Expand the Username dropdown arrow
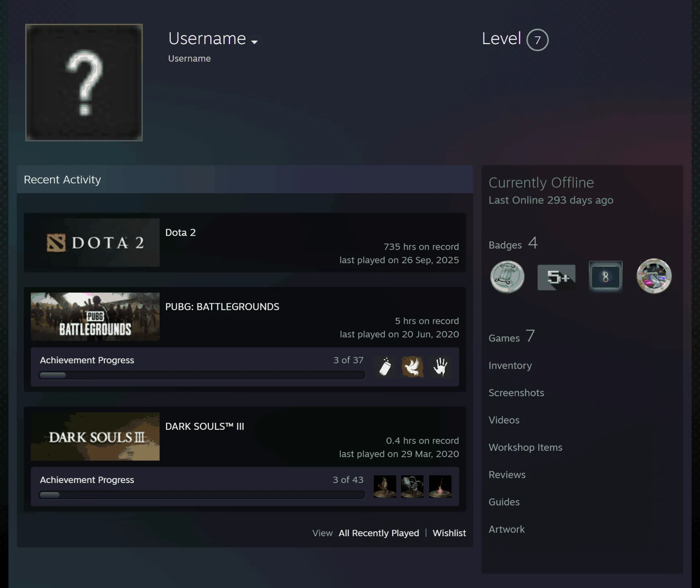Image resolution: width=700 pixels, height=588 pixels. tap(254, 42)
